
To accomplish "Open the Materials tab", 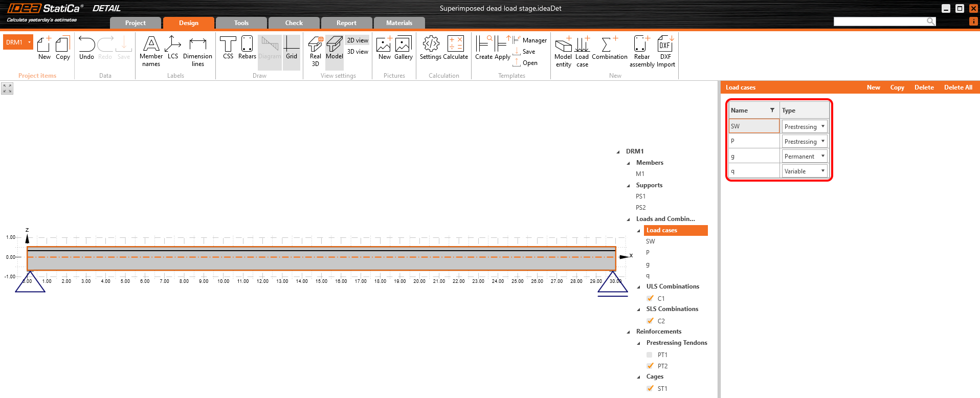I will 399,23.
